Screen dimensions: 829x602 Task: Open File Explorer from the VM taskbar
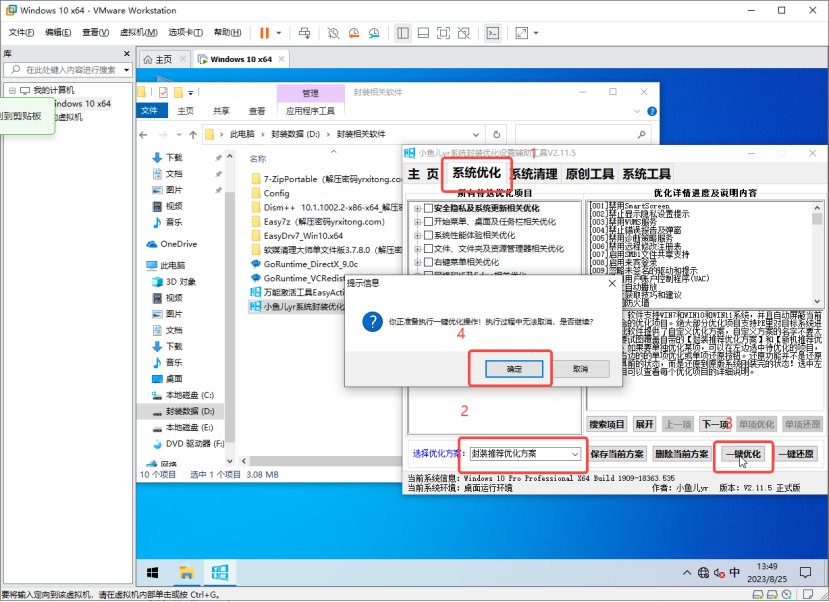point(186,572)
